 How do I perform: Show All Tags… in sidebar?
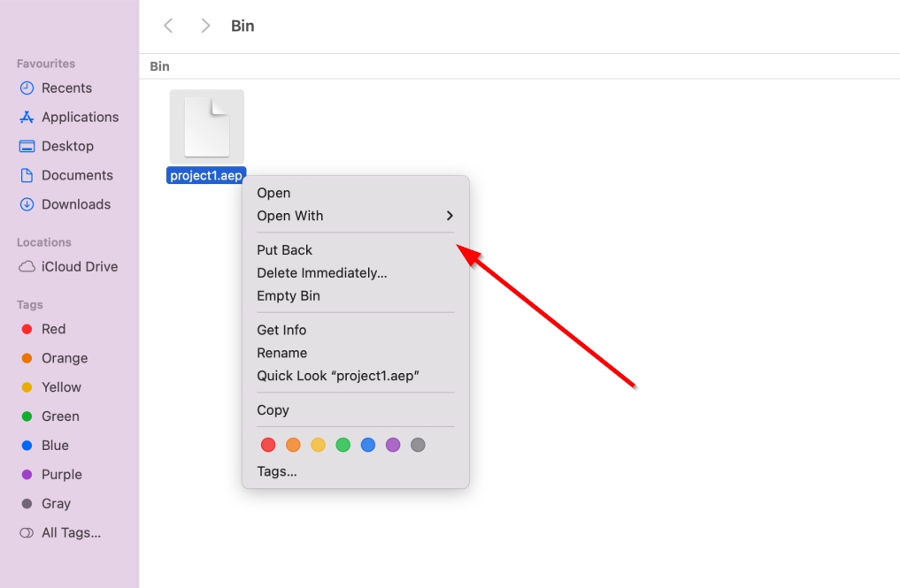click(x=71, y=532)
